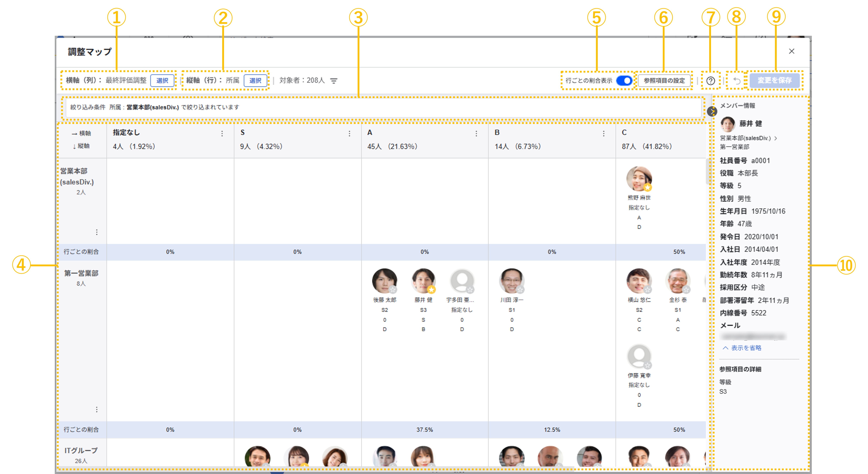Open three-dot menu for 第一営業部 row

coord(97,409)
